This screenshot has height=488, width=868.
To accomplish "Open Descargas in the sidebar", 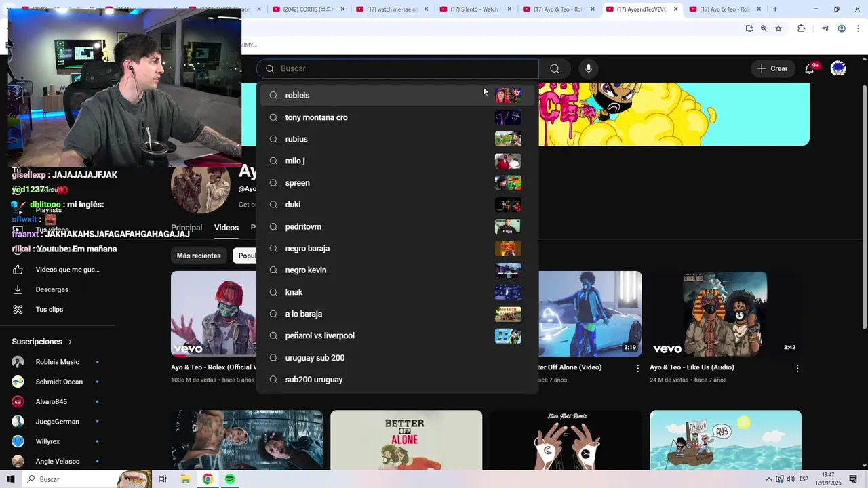I will point(58,289).
